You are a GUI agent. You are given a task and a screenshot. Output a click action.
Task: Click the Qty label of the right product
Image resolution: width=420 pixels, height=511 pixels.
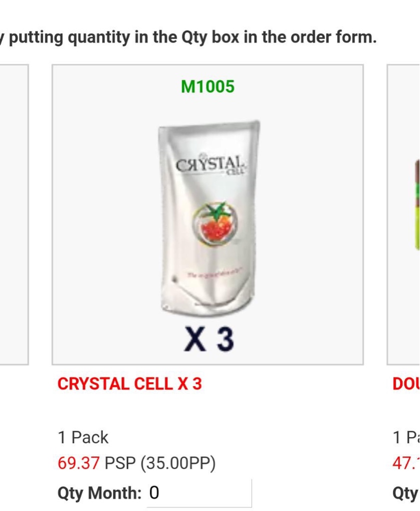tap(406, 493)
